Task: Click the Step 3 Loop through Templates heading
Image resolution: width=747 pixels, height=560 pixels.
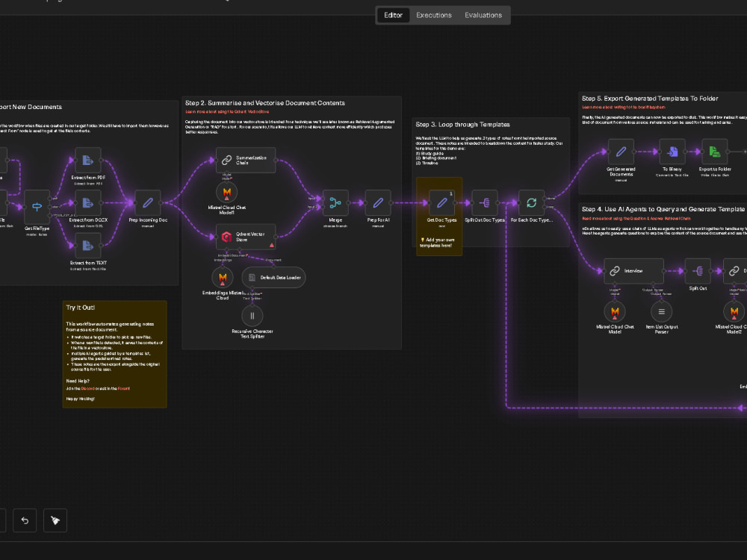Action: [462, 124]
